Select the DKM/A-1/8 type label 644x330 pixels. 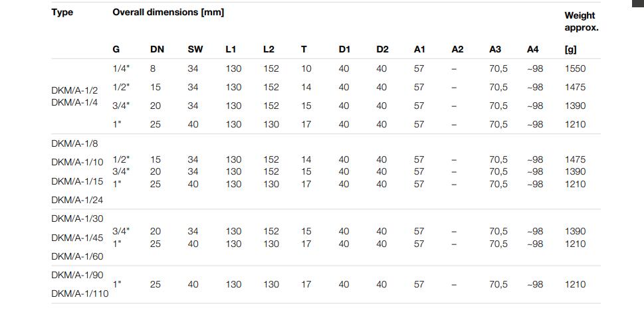(74, 143)
